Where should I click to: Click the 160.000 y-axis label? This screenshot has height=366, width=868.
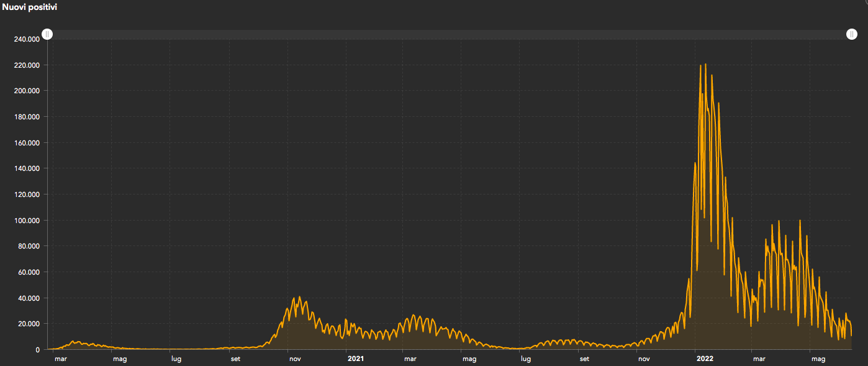coord(27,143)
